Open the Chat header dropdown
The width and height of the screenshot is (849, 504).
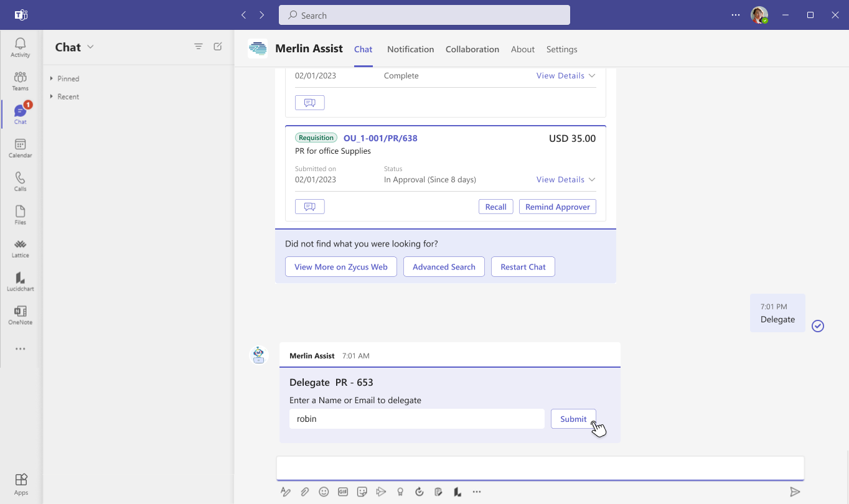(x=90, y=47)
